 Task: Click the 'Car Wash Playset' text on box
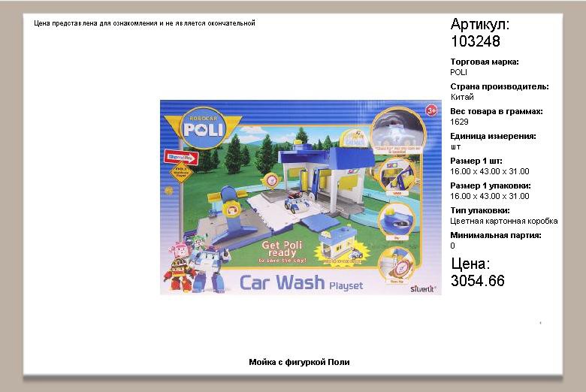pyautogui.click(x=301, y=283)
